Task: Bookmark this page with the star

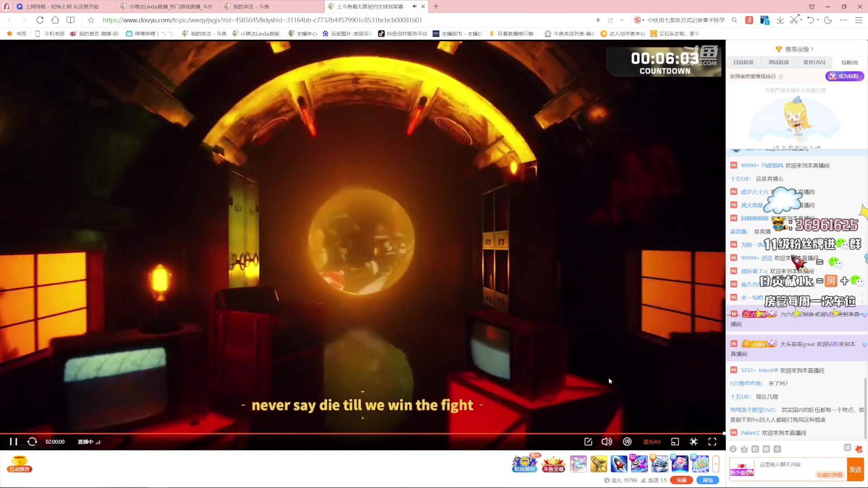Action: pyautogui.click(x=91, y=20)
